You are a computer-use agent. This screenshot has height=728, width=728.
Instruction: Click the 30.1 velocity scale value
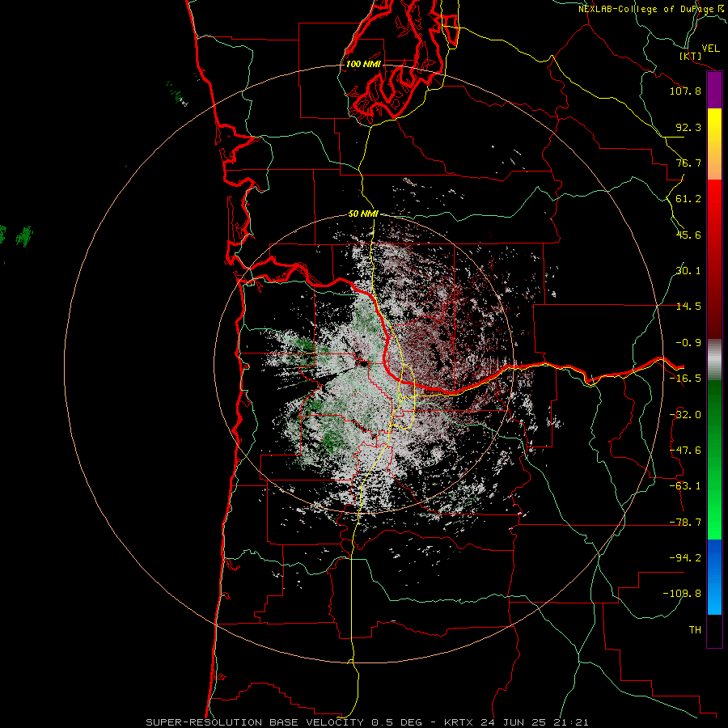click(x=688, y=271)
